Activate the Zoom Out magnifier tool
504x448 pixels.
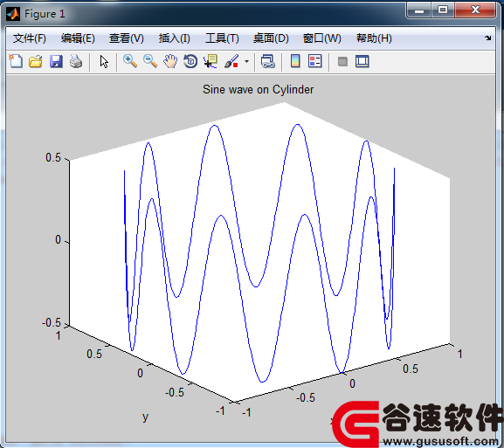coord(150,61)
